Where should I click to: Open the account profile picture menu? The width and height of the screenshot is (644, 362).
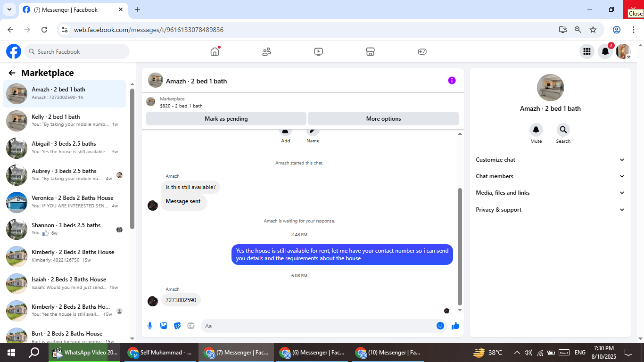click(623, 51)
